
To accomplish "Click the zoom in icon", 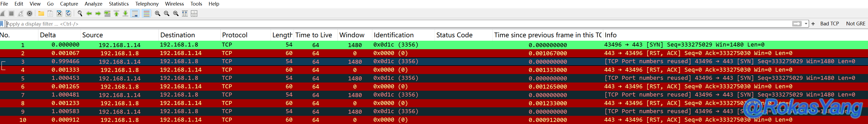I will click(157, 13).
